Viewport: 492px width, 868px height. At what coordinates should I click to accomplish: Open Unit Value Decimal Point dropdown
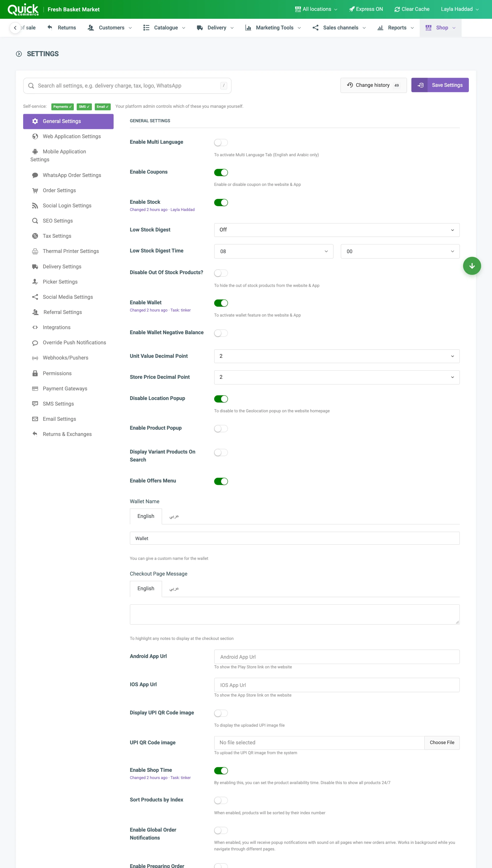click(336, 356)
